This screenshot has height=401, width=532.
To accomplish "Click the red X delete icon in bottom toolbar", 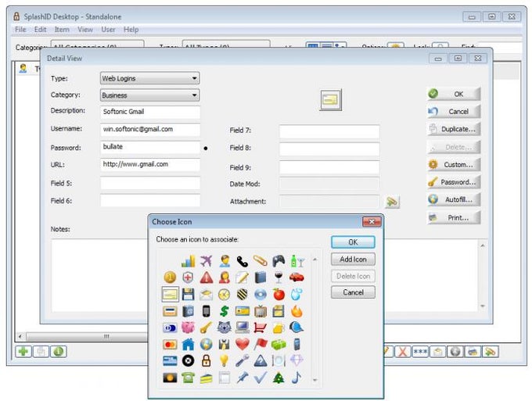I will click(403, 352).
